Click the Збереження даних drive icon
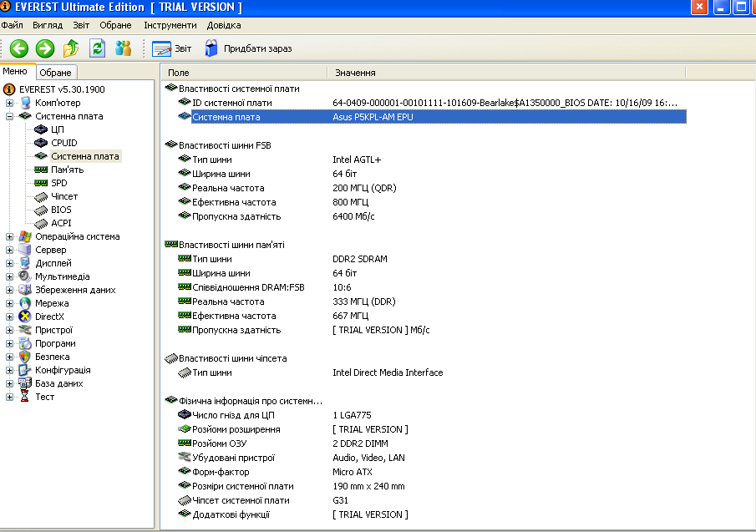The height and width of the screenshot is (532, 756). pos(25,290)
